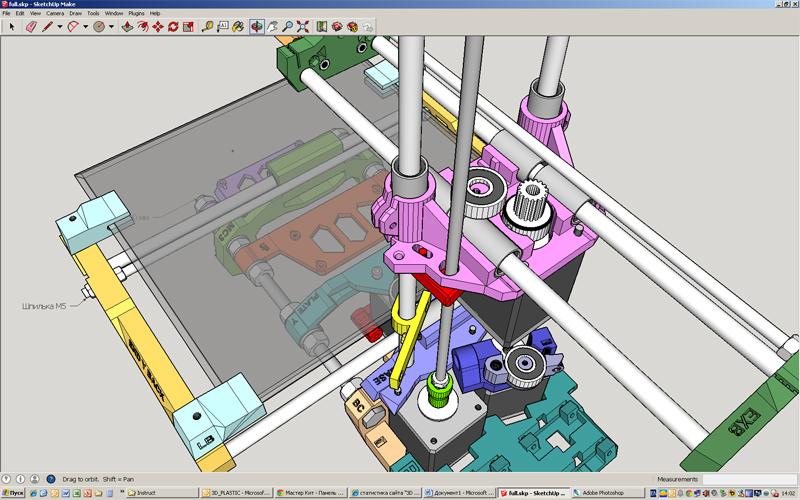Screen dimensions: 800x500
Task: Open the Get Models warehouse icon
Action: [337, 27]
